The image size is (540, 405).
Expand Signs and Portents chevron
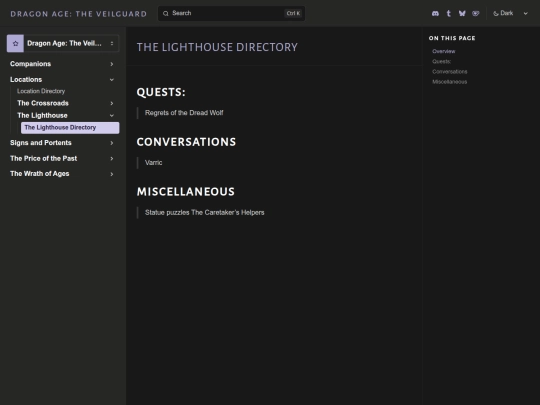coord(112,143)
